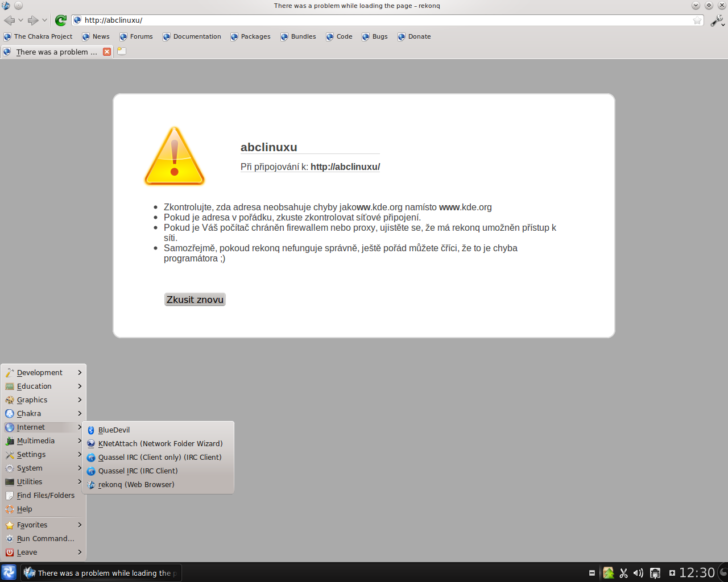Open the Favorites submenu
This screenshot has height=582, width=728.
click(x=43, y=525)
